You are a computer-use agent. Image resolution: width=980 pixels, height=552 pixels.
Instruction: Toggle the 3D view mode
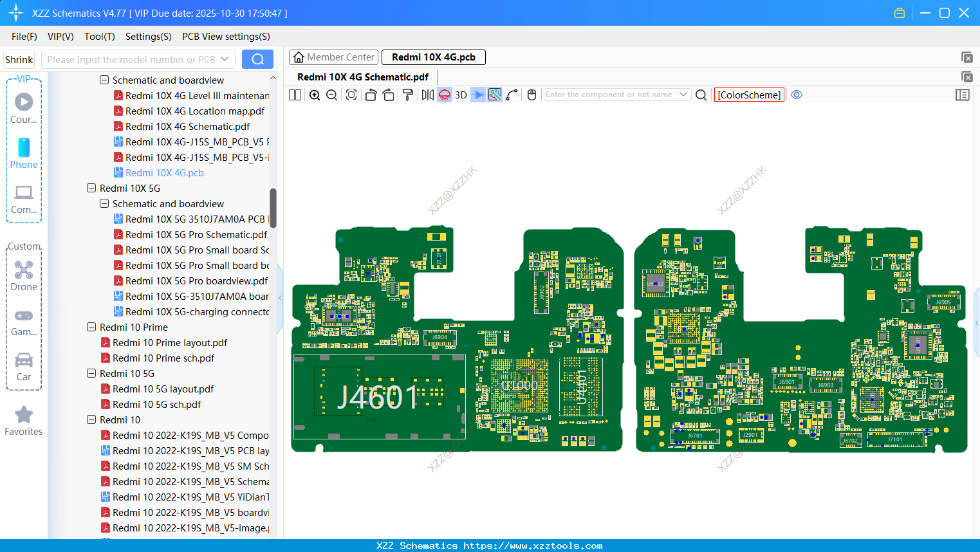pyautogui.click(x=461, y=95)
